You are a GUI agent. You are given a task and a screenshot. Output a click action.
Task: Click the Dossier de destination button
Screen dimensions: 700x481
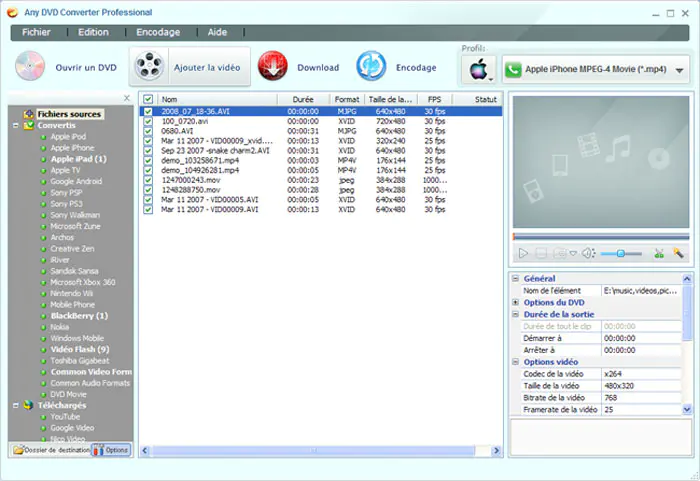click(50, 450)
